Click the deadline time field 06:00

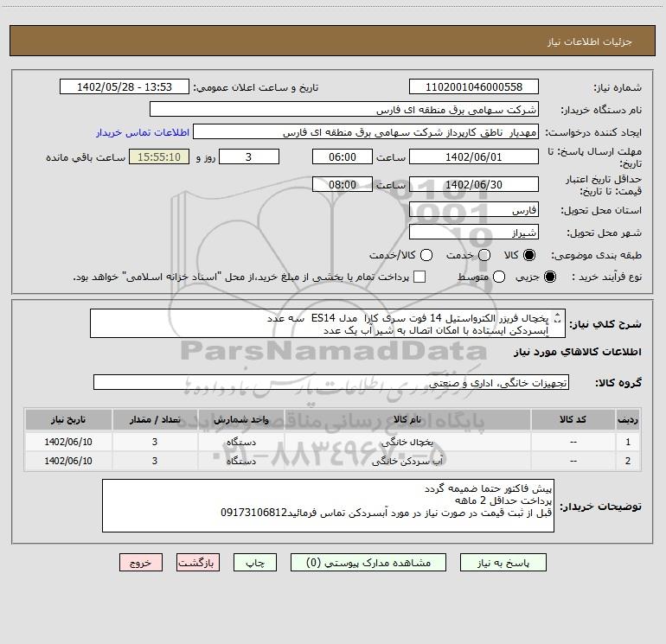tap(343, 156)
